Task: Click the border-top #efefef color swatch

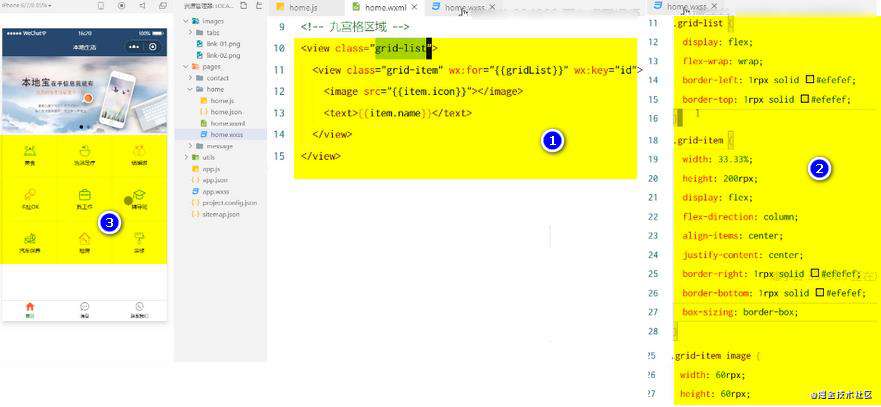Action: [805, 99]
